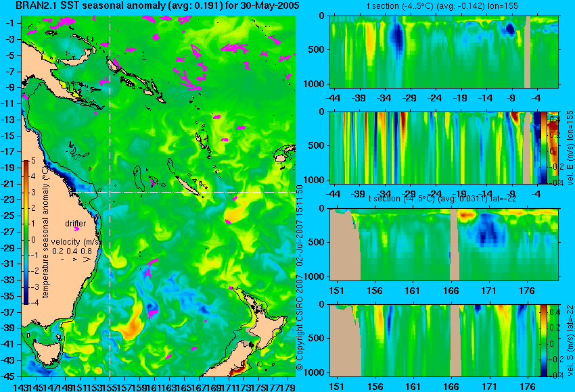This screenshot has width=575, height=392.
Task: Click the '-1' latitude tick on the map axis
Action: coord(9,23)
